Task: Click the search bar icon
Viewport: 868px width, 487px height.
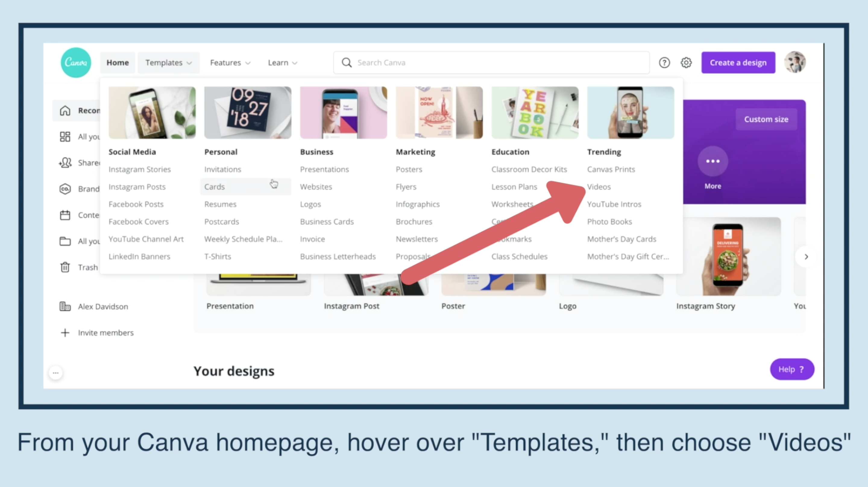Action: pyautogui.click(x=346, y=62)
